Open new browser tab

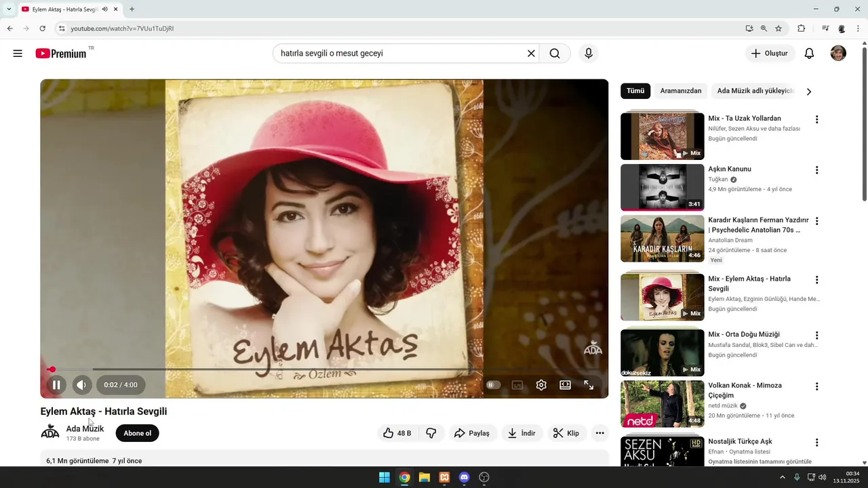pyautogui.click(x=132, y=9)
